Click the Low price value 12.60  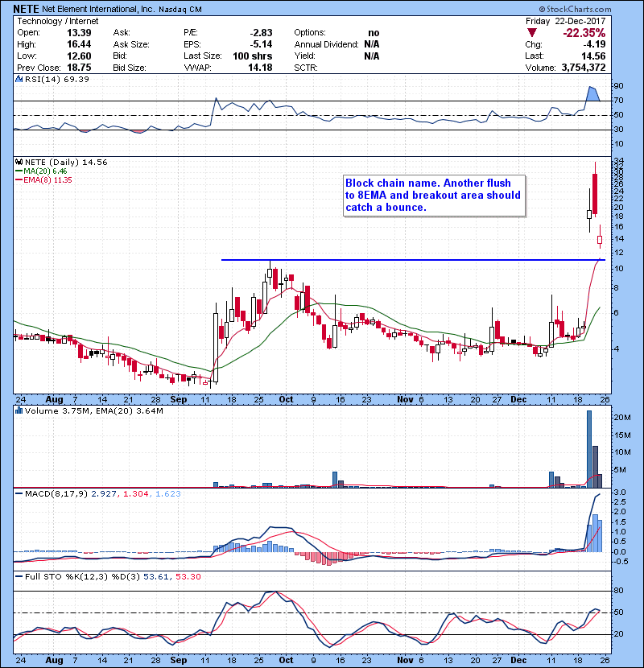pos(79,56)
